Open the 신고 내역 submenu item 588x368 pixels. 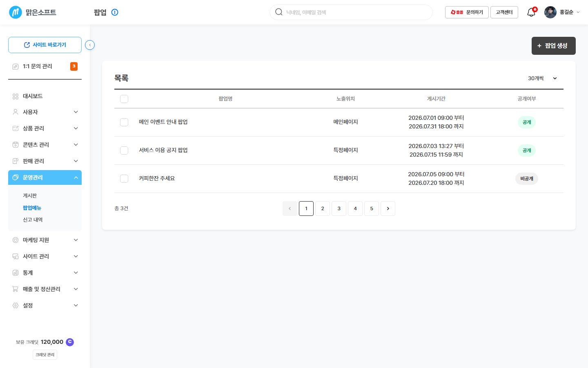(x=33, y=220)
